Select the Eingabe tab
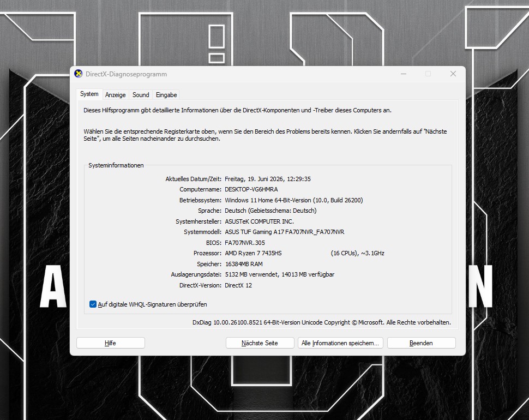Viewport: 529px width, 420px height. [x=166, y=95]
